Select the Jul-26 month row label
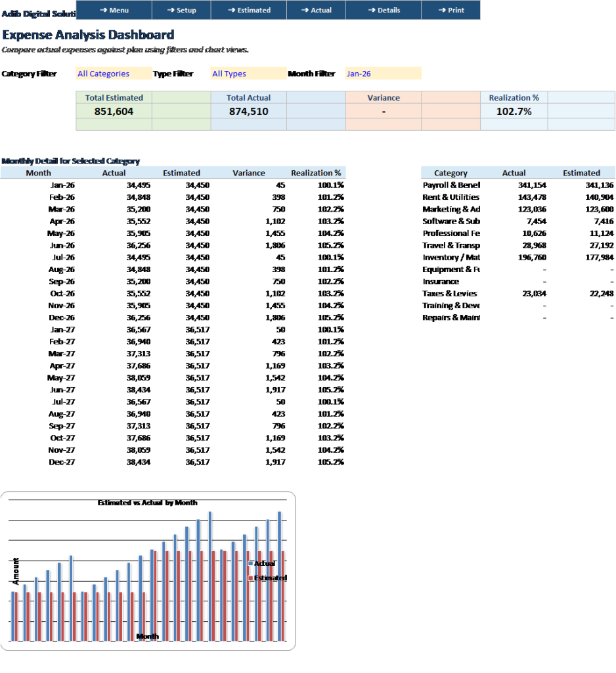This screenshot has width=616, height=673. tap(64, 257)
